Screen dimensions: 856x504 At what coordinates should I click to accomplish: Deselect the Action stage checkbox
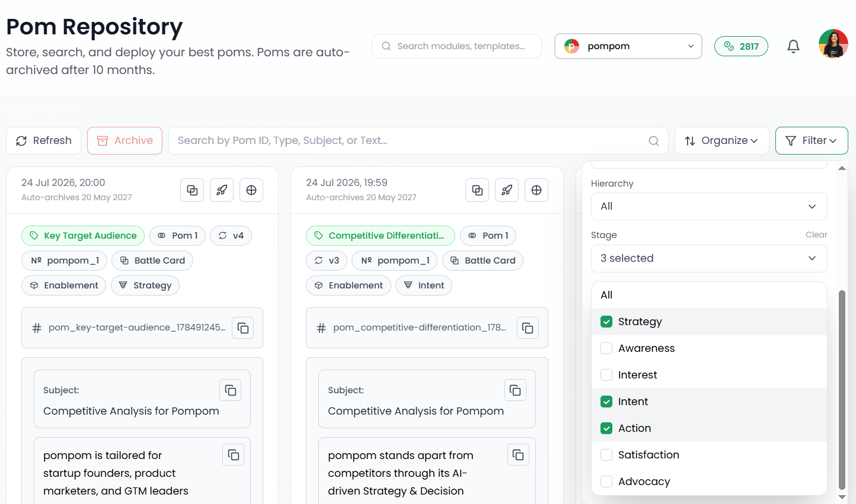pyautogui.click(x=606, y=428)
